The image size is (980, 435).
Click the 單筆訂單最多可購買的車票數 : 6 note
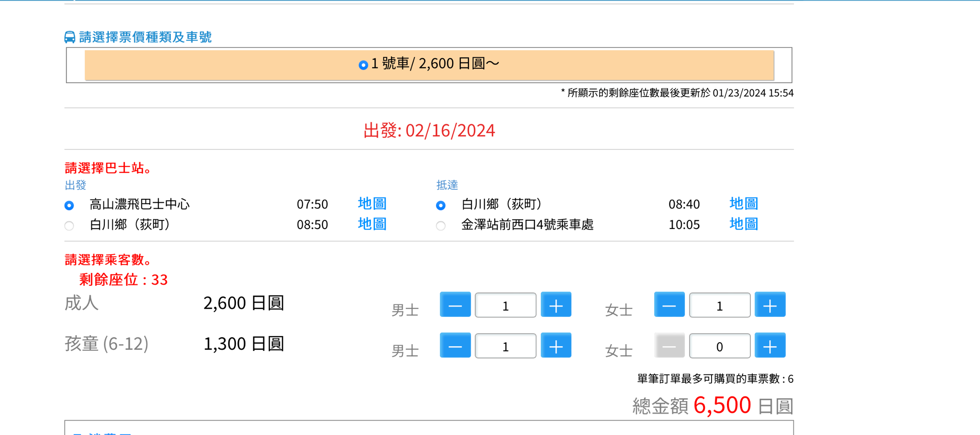(x=715, y=379)
